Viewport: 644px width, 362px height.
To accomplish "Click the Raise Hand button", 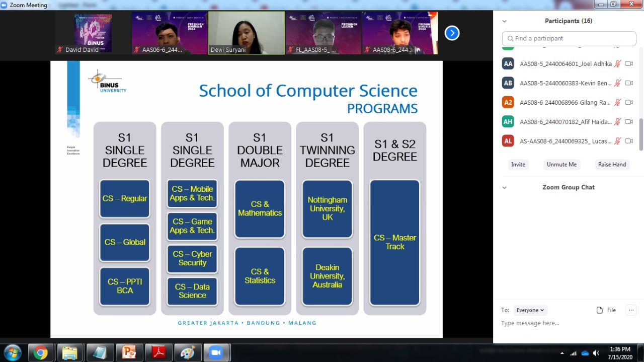I will [x=612, y=165].
